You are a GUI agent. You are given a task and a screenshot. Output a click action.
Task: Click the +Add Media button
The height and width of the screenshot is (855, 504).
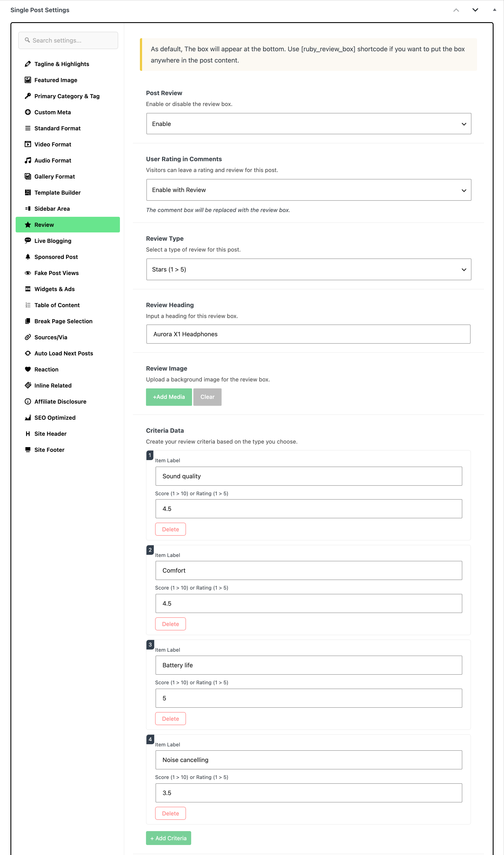pos(169,397)
